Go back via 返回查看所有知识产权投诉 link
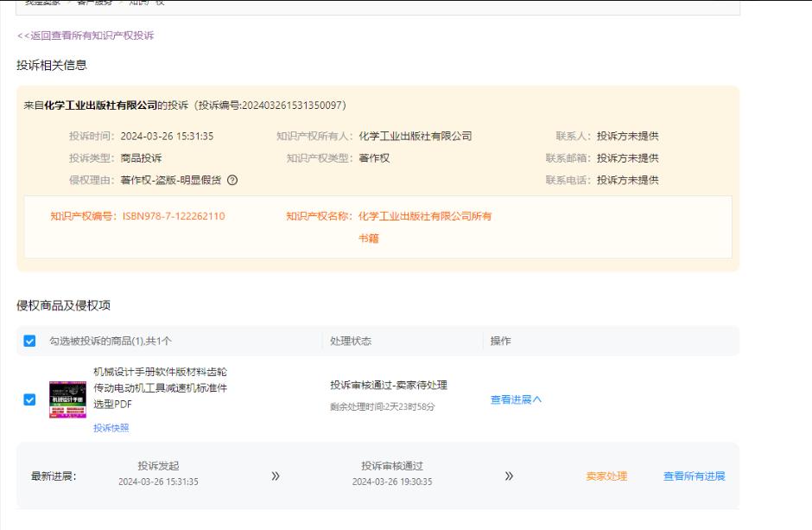 pos(86,35)
